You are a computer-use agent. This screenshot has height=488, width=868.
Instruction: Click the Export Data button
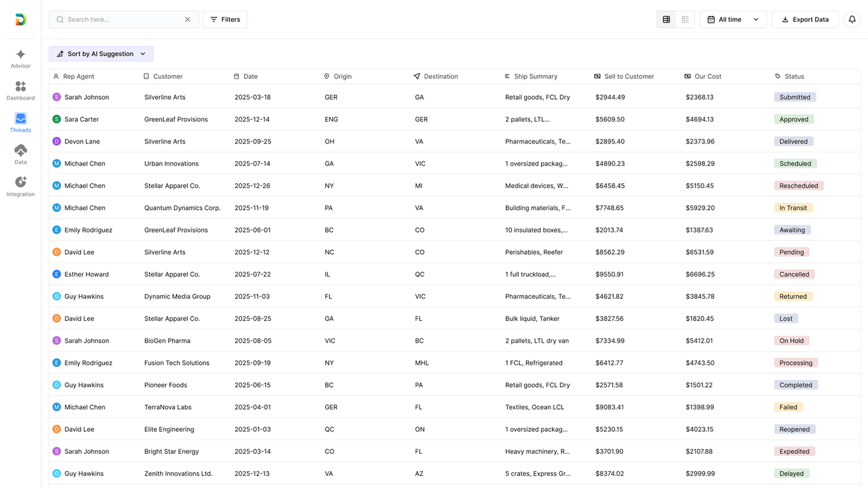click(x=805, y=20)
